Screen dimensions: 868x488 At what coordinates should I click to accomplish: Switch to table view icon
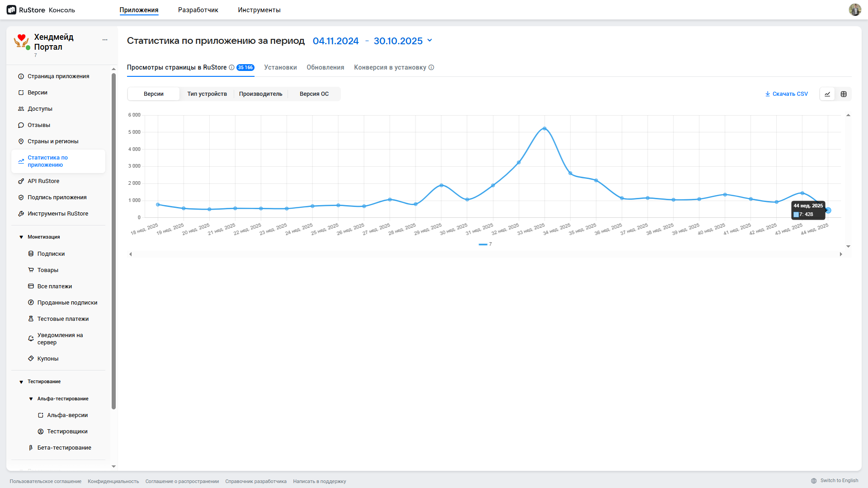[x=844, y=94]
